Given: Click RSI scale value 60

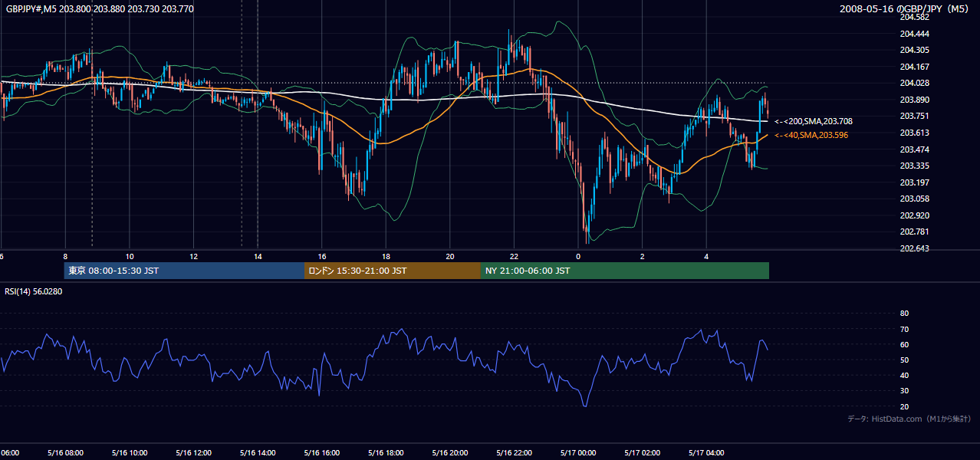Looking at the screenshot, I should tap(904, 344).
